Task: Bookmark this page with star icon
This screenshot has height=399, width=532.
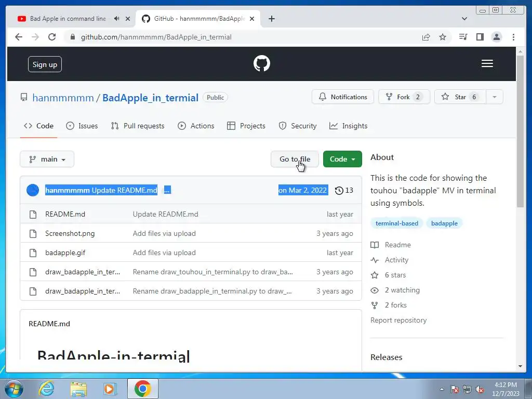Action: pyautogui.click(x=443, y=37)
